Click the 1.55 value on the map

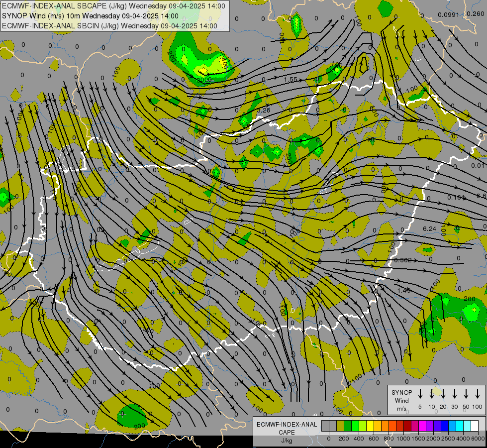[291, 80]
